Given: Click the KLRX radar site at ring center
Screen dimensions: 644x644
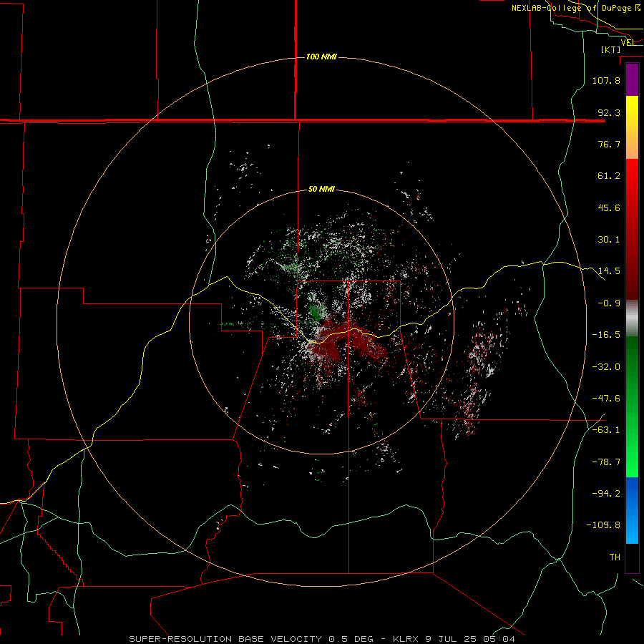Looking at the screenshot, I should pos(321,322).
